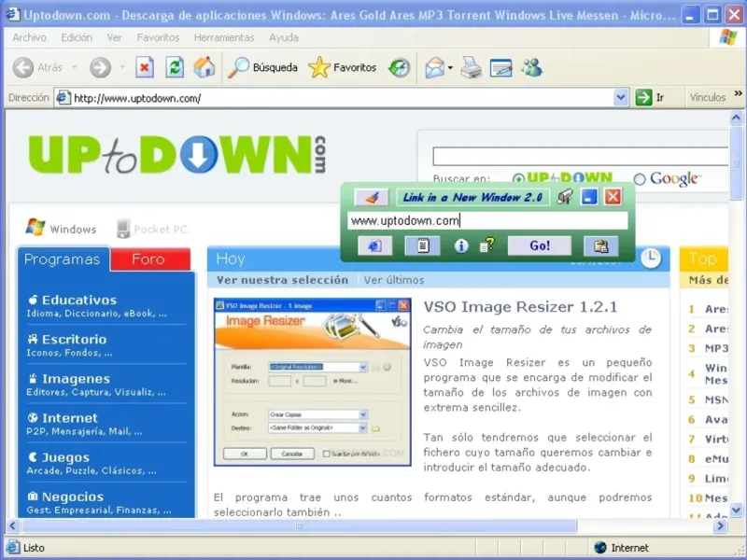747x560 pixels.
Task: Open the Messenger people icon
Action: (x=531, y=67)
